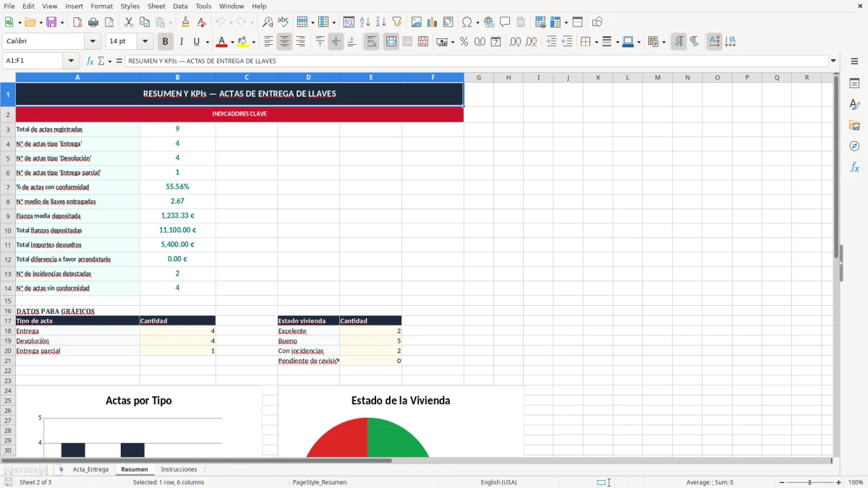Click the Copy icon
Viewport: 868px width, 488px height.
pos(144,22)
